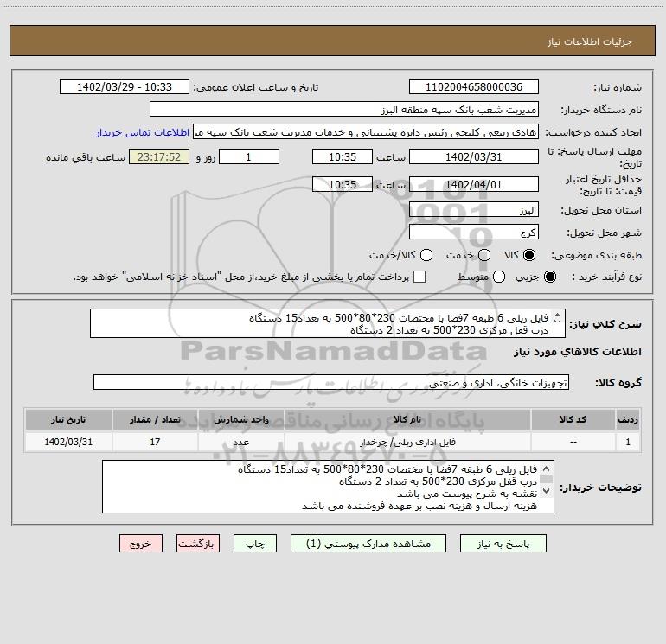The image size is (666, 644).
Task: Select the جزیی purchase type radio
Action: coord(549,277)
